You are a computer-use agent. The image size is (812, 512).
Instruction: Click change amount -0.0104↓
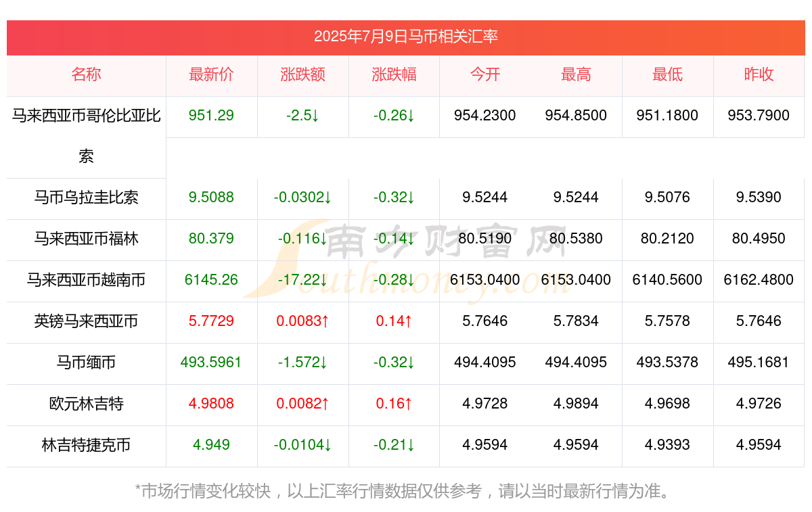coord(303,445)
